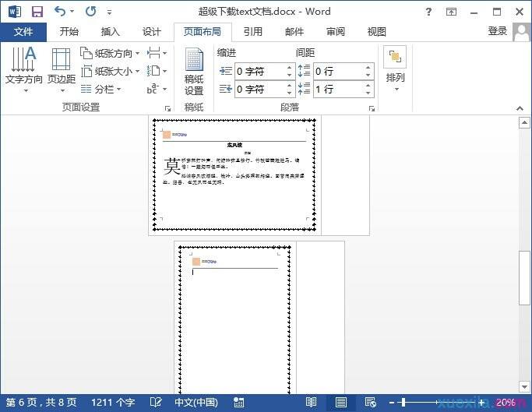
Task: Switch to Read Mode view
Action: pyautogui.click(x=311, y=403)
